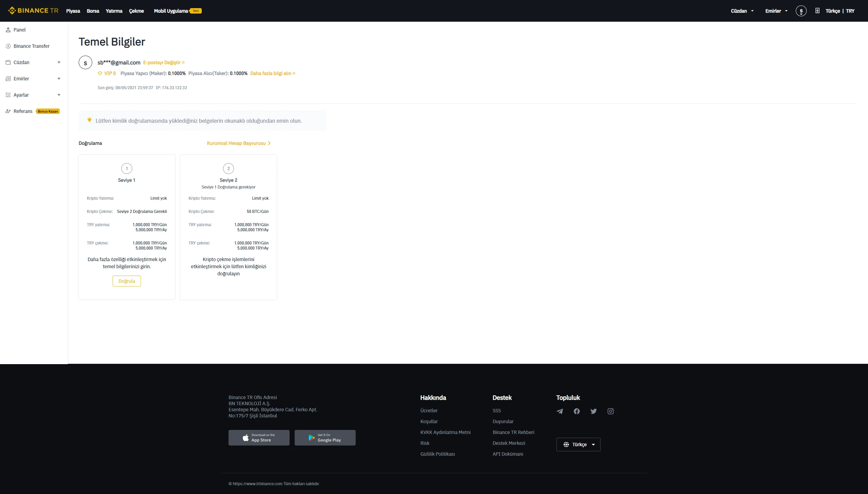Open Kurumsal Hesap Başvurusu link
The width and height of the screenshot is (868, 494).
click(x=239, y=143)
